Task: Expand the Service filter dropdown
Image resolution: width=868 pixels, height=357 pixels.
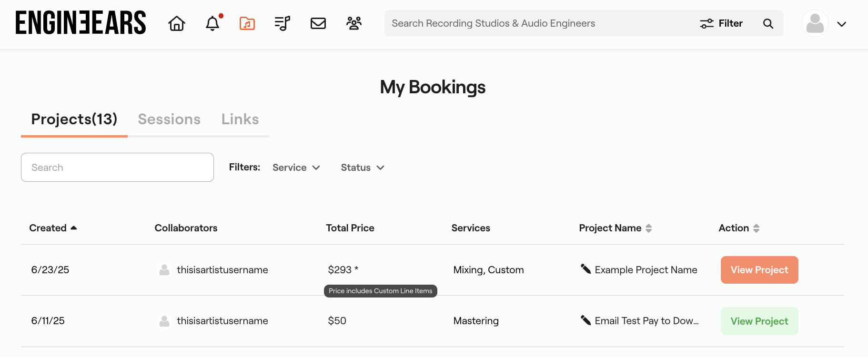Action: [296, 168]
